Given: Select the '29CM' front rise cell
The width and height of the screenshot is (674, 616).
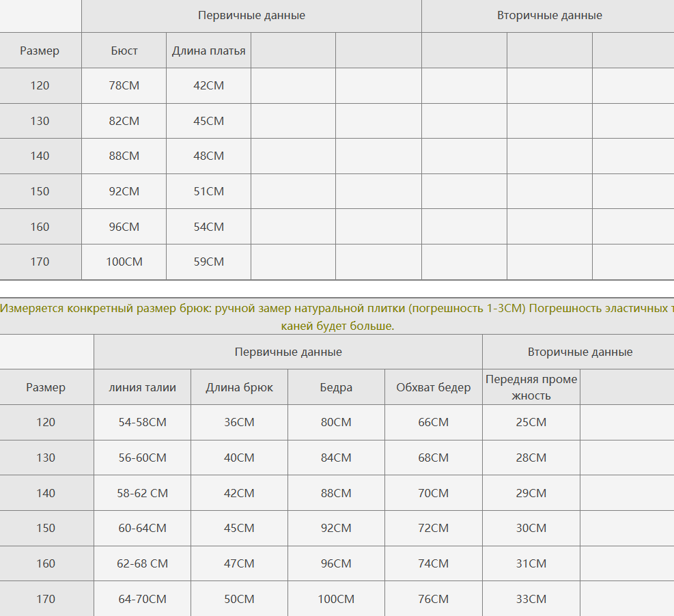Looking at the screenshot, I should click(531, 493).
